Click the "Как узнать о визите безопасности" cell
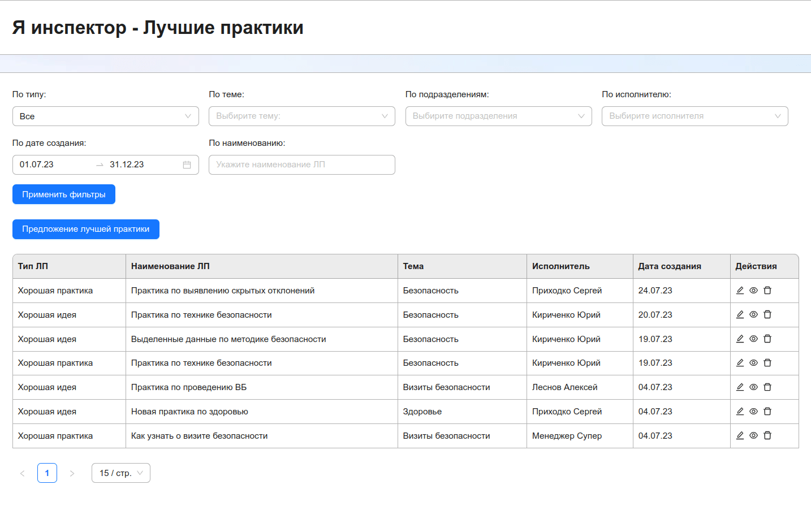 click(x=262, y=436)
